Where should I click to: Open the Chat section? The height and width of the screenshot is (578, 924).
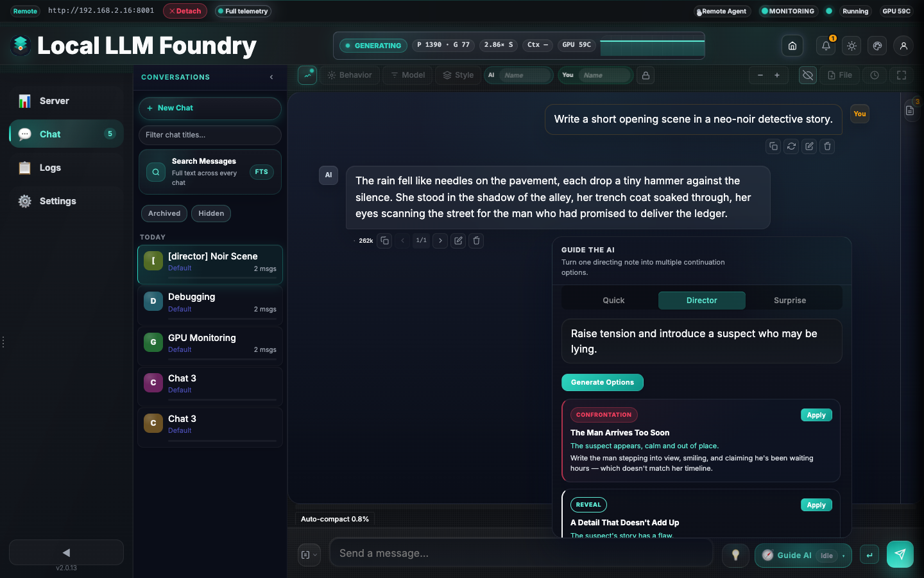click(66, 134)
